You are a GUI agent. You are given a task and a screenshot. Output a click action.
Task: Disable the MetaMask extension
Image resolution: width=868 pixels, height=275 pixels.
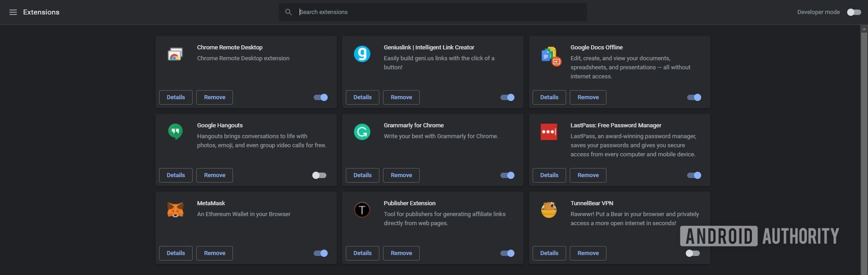coord(320,253)
